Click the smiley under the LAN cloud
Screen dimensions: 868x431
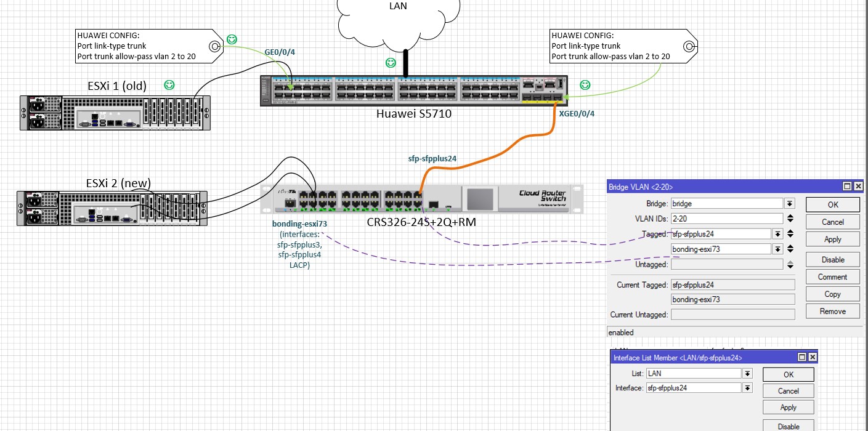[x=391, y=63]
